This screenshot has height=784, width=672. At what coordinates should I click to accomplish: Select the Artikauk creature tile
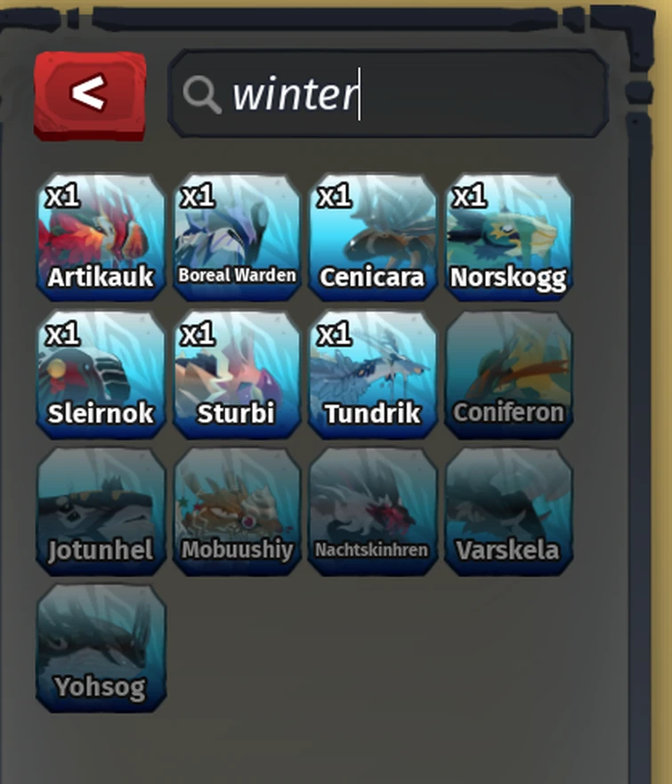pyautogui.click(x=101, y=237)
